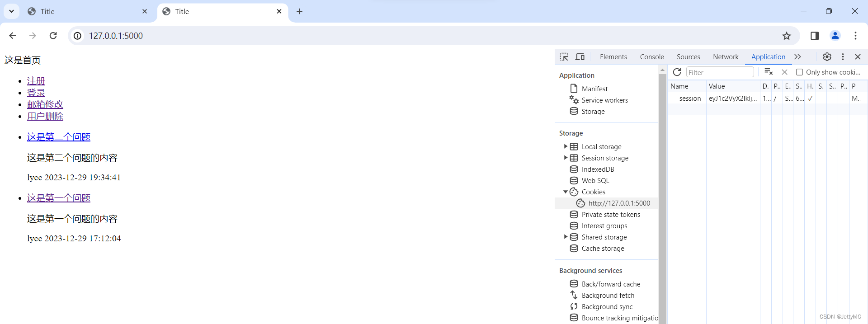This screenshot has height=324, width=868.
Task: Select http://127.0.0.1:5000 cookie origin
Action: tap(619, 203)
